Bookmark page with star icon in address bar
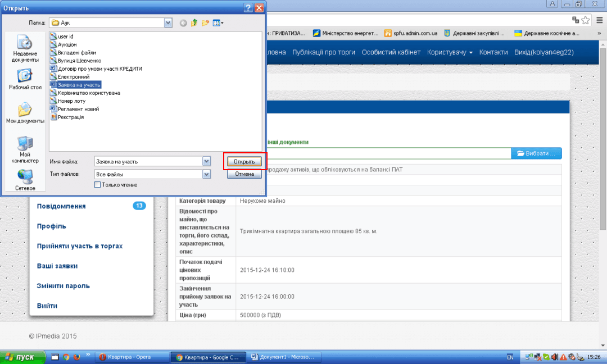The image size is (607, 364). click(586, 20)
